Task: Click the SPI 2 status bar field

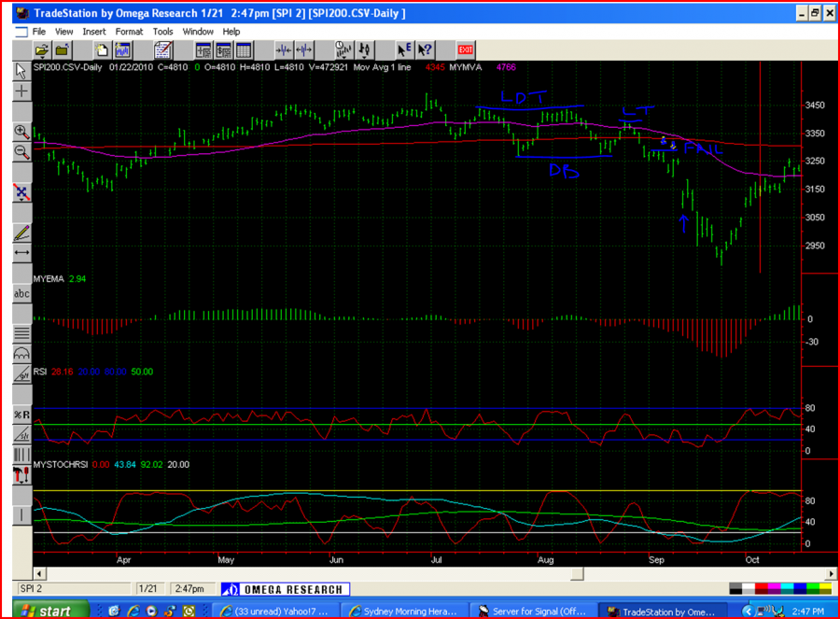Action: [74, 589]
